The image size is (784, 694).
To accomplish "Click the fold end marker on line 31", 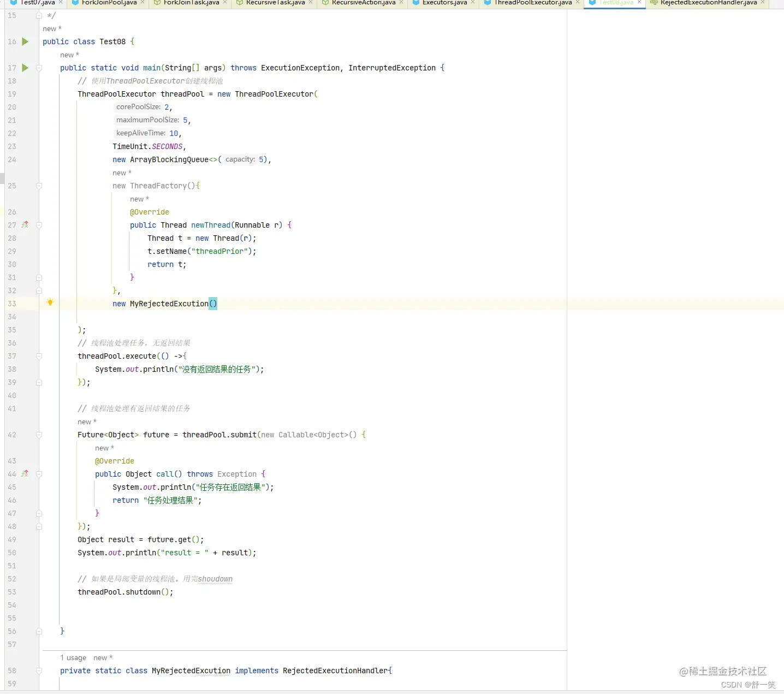I will point(39,277).
